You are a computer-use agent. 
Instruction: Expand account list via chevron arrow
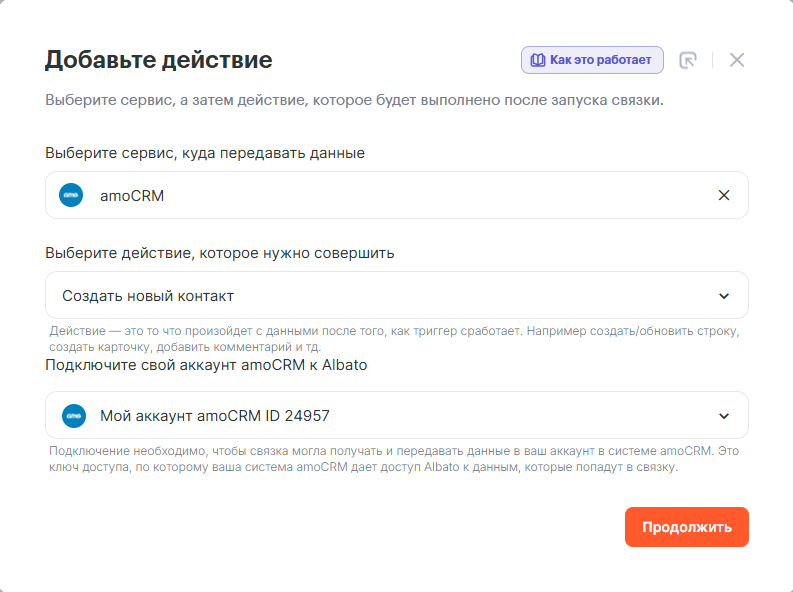pyautogui.click(x=724, y=416)
